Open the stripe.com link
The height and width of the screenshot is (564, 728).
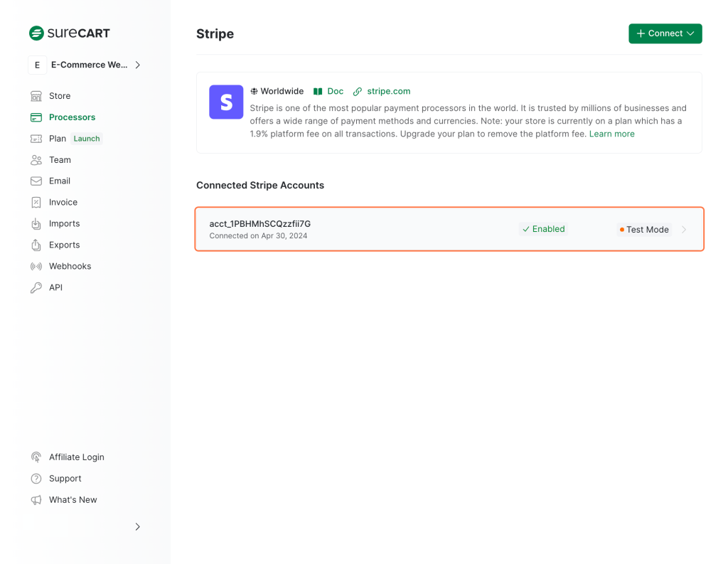pyautogui.click(x=388, y=91)
